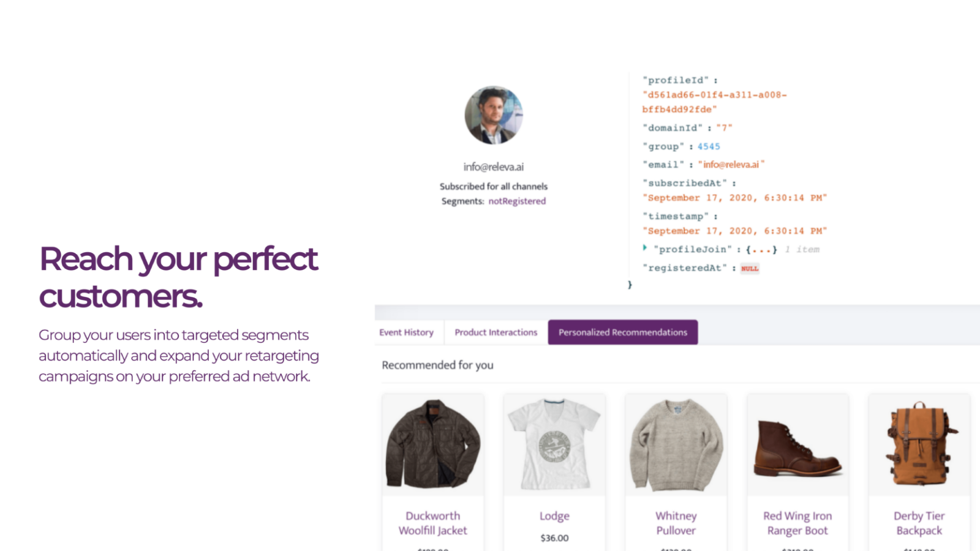Open the Red Wing boot image
Image resolution: width=980 pixels, height=551 pixels.
797,444
